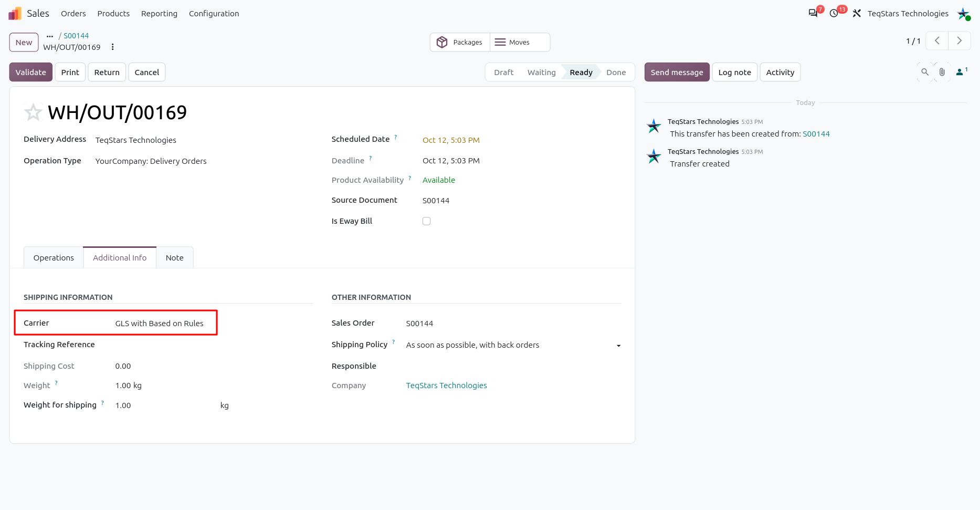Open the Carrier field selection
The width and height of the screenshot is (980, 510).
click(x=214, y=324)
